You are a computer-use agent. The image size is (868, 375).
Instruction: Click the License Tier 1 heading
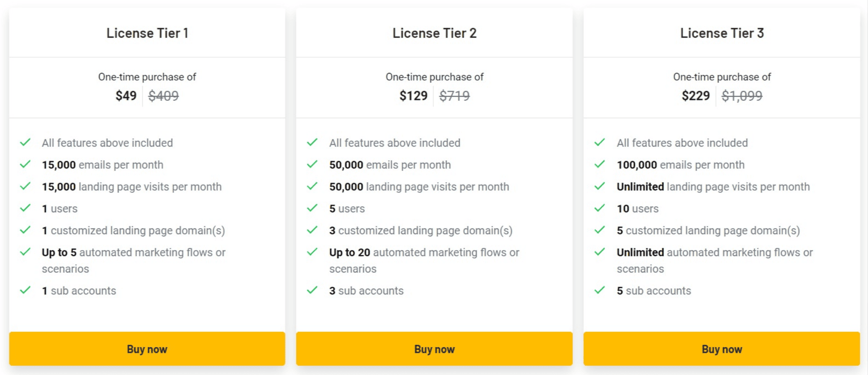click(147, 33)
